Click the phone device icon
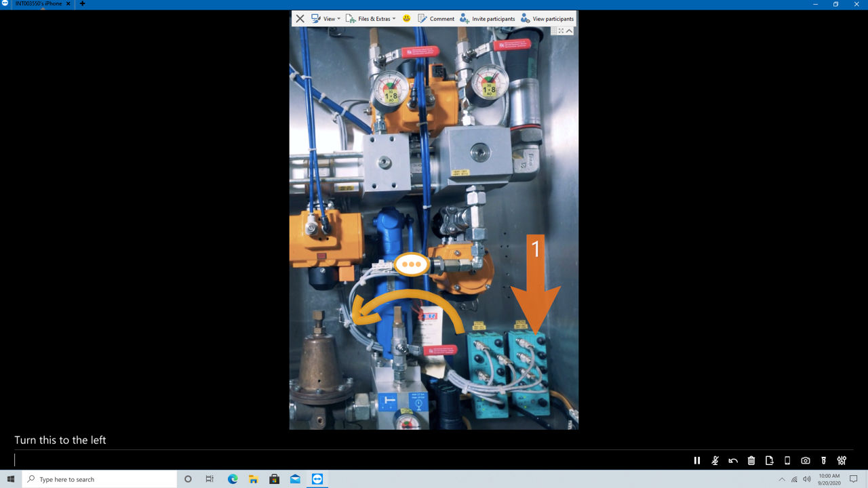868x488 pixels. pos(787,460)
